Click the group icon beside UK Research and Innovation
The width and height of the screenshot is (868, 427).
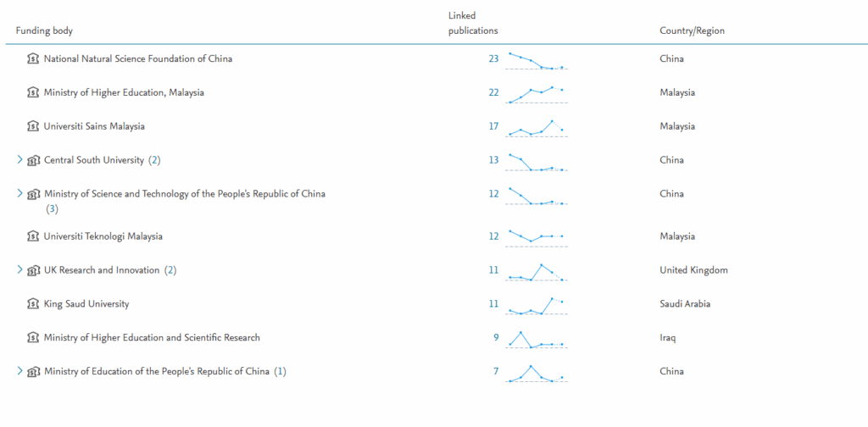[x=34, y=270]
